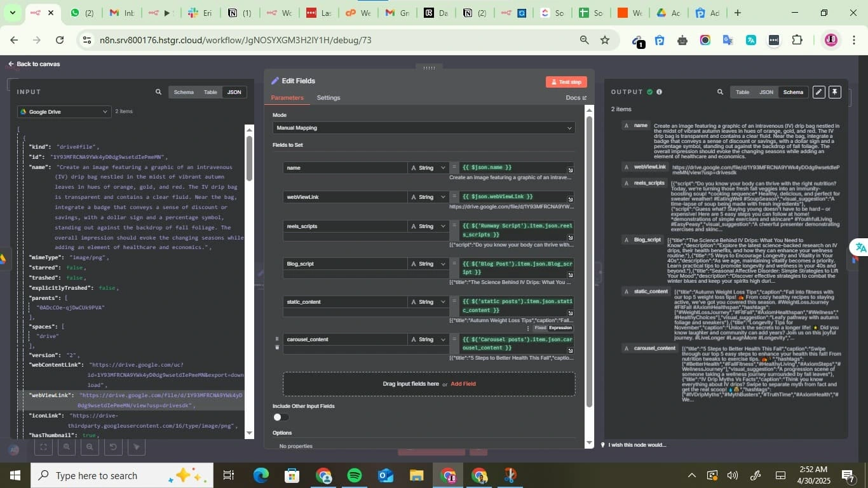Image resolution: width=868 pixels, height=488 pixels.
Task: Switch to the Settings tab
Action: [329, 98]
